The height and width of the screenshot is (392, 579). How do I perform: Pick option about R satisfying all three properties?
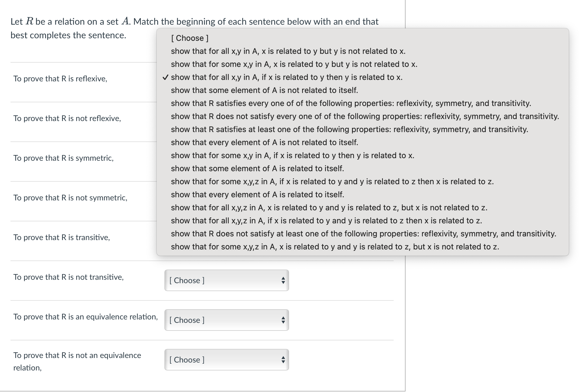tap(351, 103)
